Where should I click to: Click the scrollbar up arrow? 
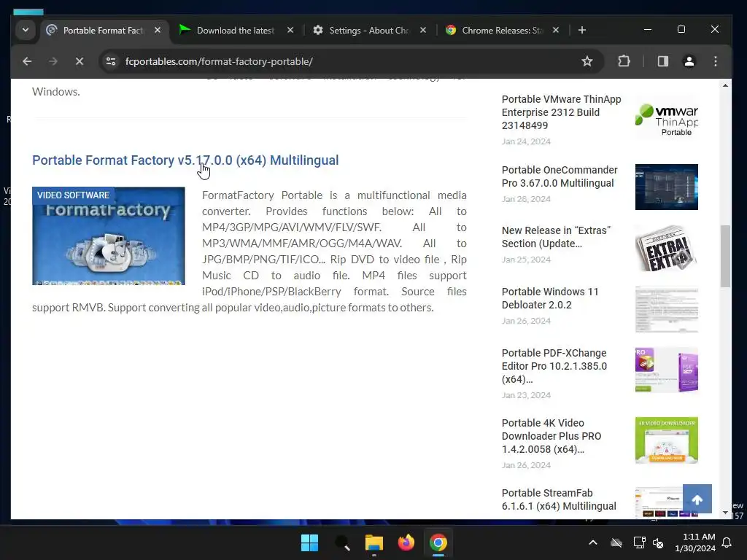pyautogui.click(x=725, y=86)
